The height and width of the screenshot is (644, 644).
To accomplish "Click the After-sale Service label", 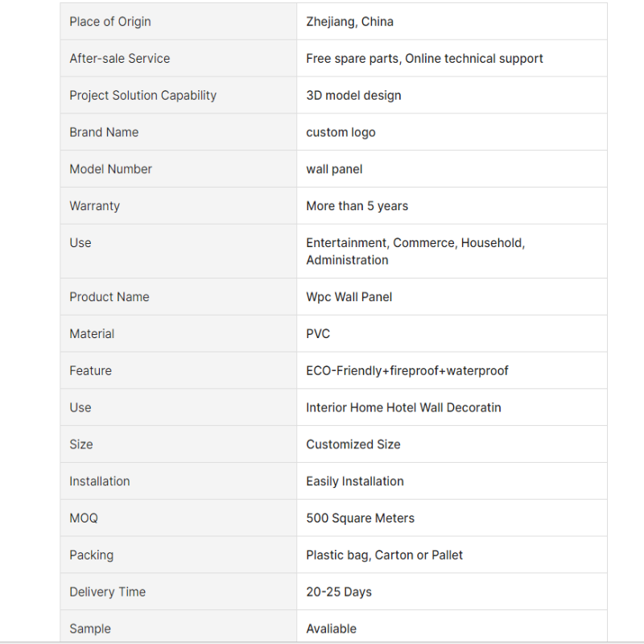I will tap(119, 58).
